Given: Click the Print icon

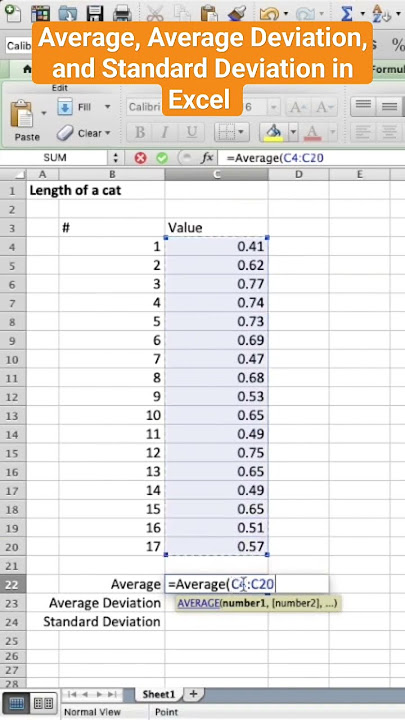Looking at the screenshot, I should (x=123, y=13).
